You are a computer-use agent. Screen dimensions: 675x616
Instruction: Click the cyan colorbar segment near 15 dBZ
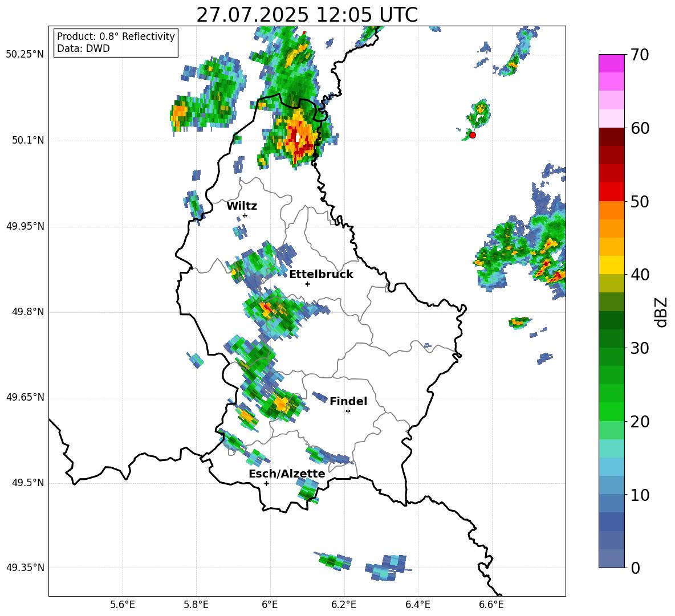click(x=611, y=448)
